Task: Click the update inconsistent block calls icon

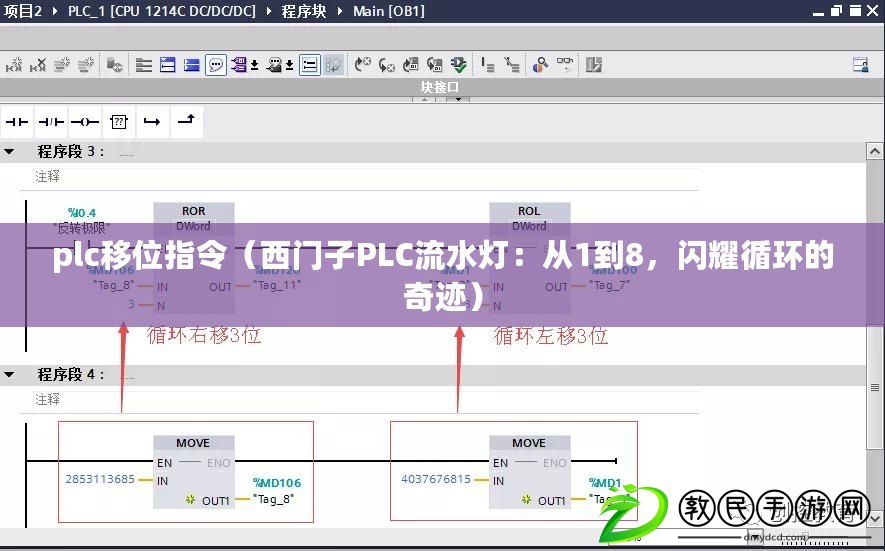Action: pos(410,65)
